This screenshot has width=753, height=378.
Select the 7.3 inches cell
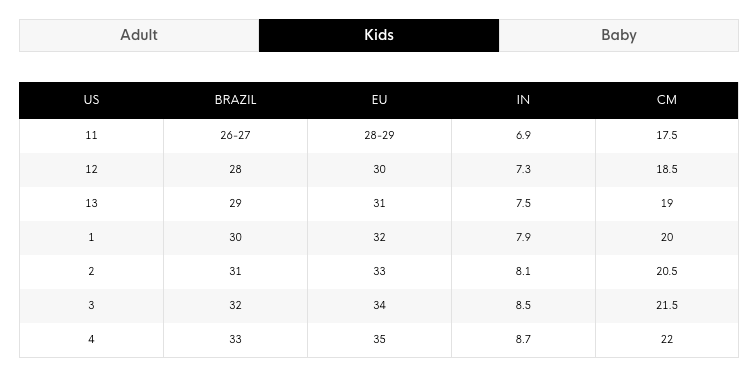tap(523, 170)
